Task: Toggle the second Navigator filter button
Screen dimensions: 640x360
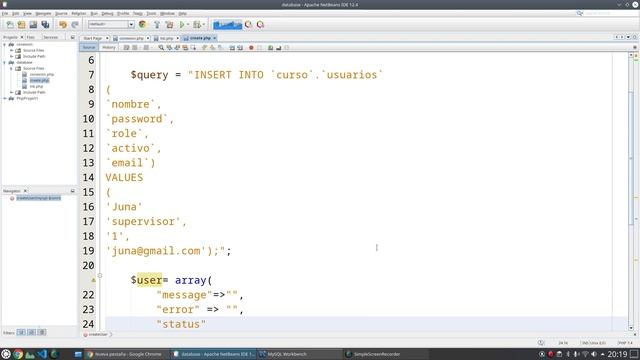Action: click(31, 332)
